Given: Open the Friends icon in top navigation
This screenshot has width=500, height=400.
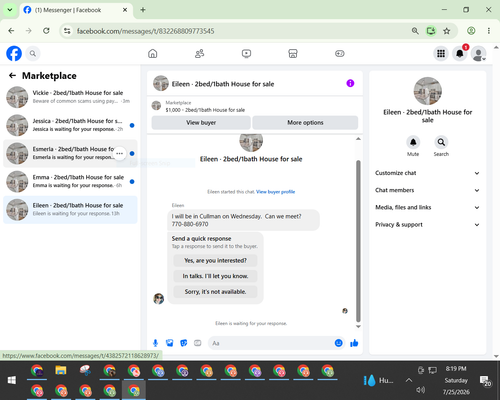Looking at the screenshot, I should click(199, 53).
